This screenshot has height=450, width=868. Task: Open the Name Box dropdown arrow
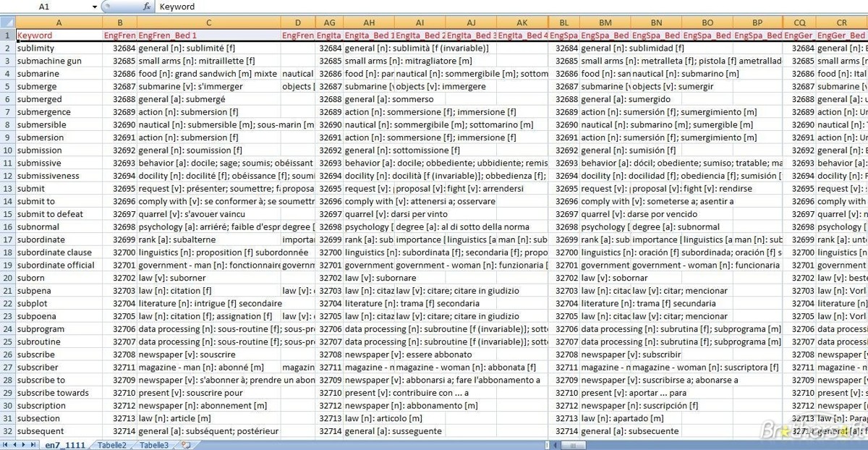[x=94, y=7]
